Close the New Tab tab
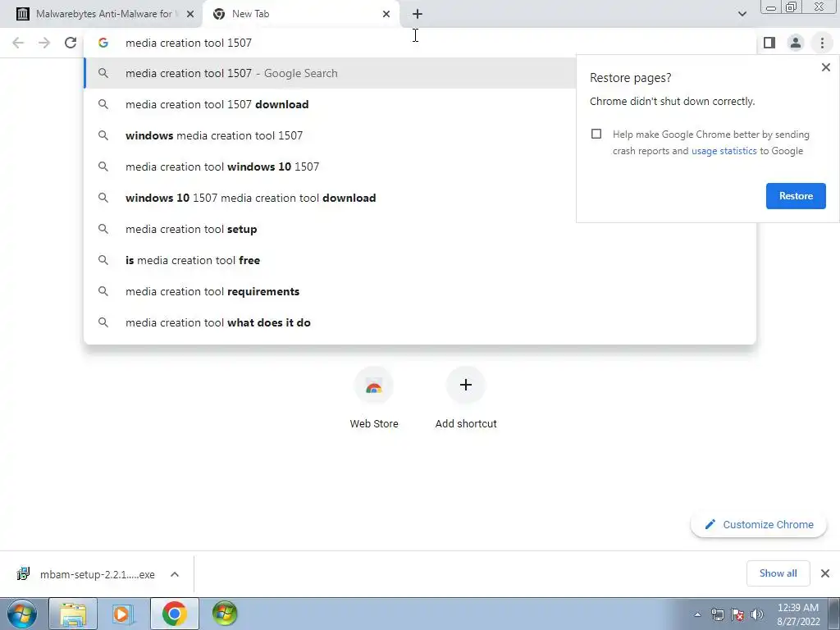The height and width of the screenshot is (630, 840). click(x=386, y=14)
